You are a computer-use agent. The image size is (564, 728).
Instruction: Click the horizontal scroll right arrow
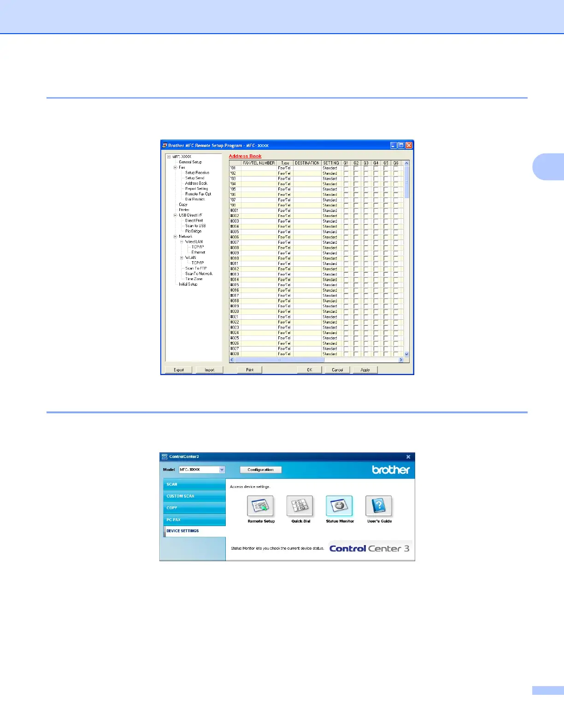[401, 360]
